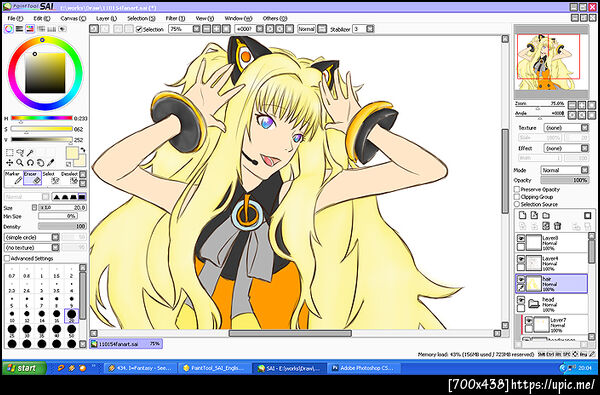The image size is (600, 395).
Task: Choose the Select pen tool
Action: click(51, 178)
